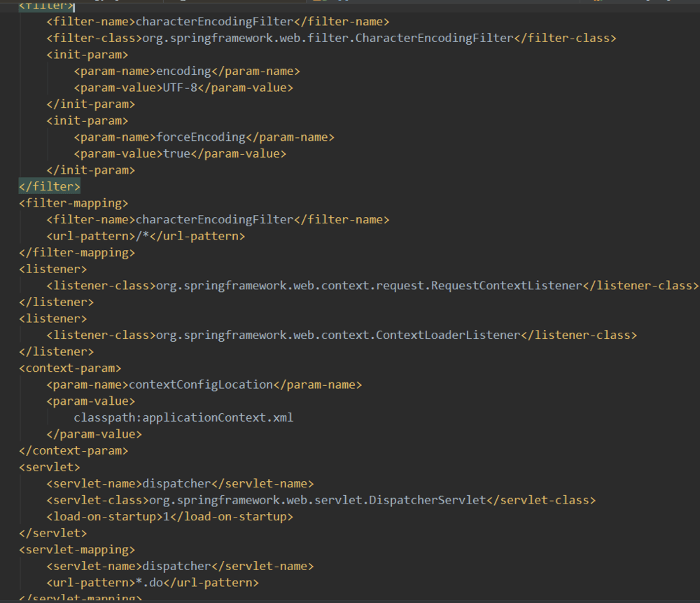Click the CharacterEncodingFilter filter-class name
The image size is (700, 603).
tap(328, 38)
